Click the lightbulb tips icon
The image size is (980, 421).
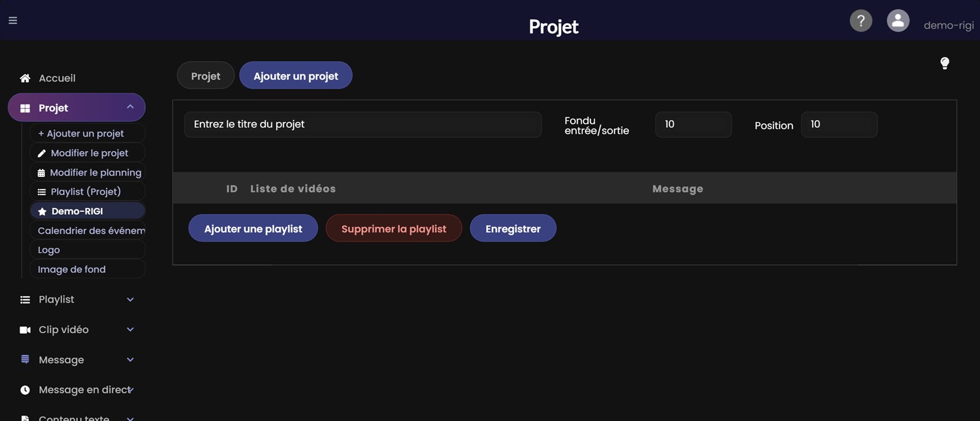pos(944,63)
